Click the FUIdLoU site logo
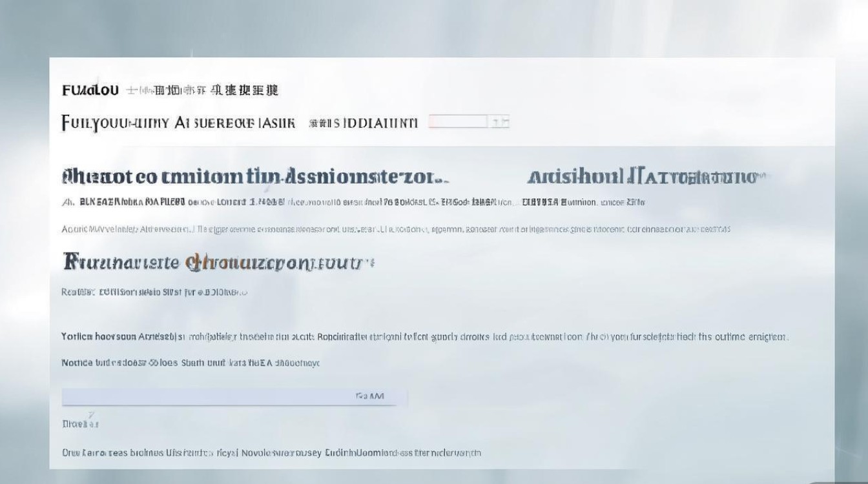Screen dimensions: 868x484 point(90,90)
